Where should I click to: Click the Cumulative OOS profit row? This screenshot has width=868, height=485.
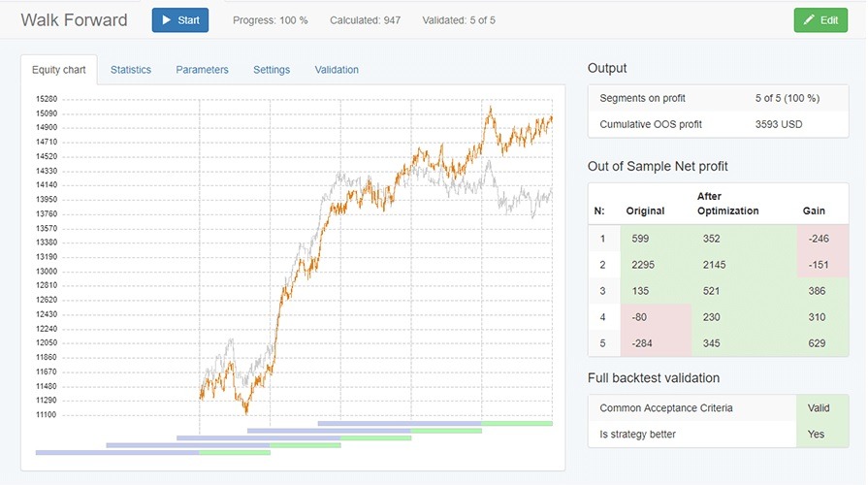(x=718, y=124)
